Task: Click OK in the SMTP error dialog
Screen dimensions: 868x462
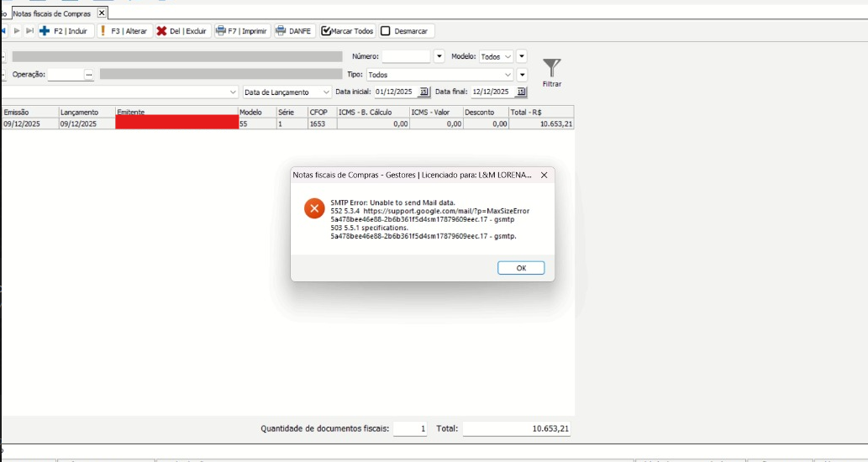Action: (x=521, y=268)
